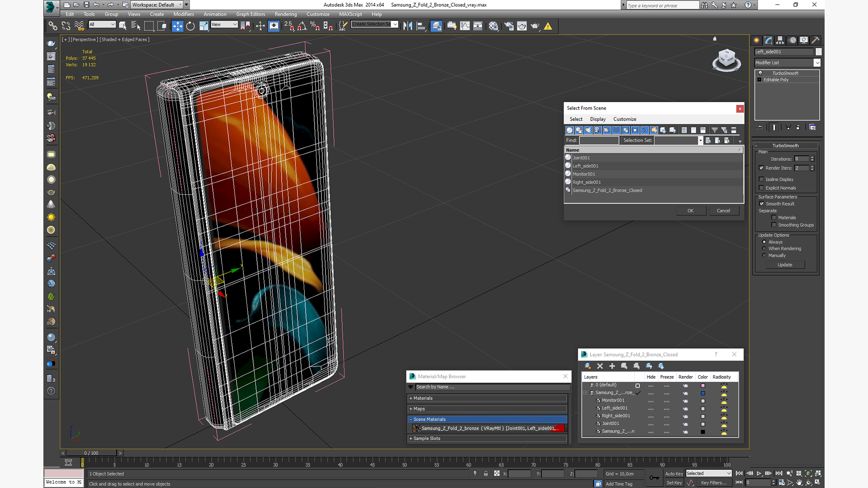Click Display Lights filter in Select From Scene

588,130
